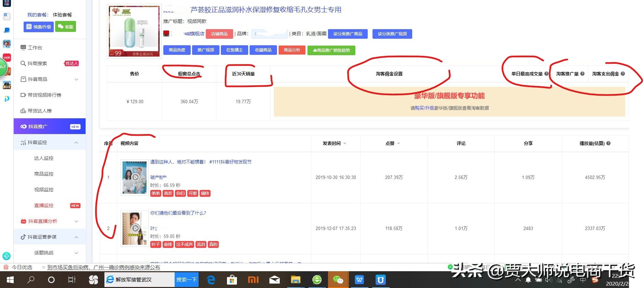The height and width of the screenshot is (288, 644).
Task: Click the 带货视频排行榜 camera icon
Action: [23, 95]
